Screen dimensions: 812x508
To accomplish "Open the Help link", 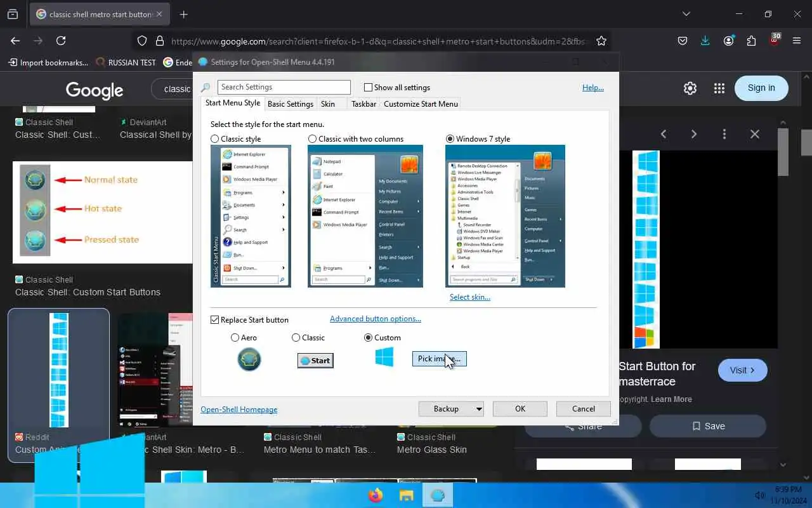I will 593,88.
